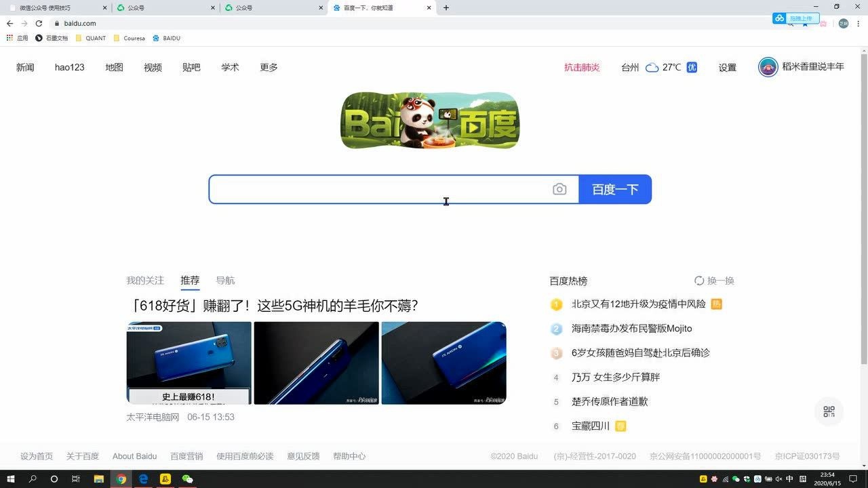The width and height of the screenshot is (868, 488).
Task: Click the 热 badge on first hot item
Action: [x=716, y=304]
